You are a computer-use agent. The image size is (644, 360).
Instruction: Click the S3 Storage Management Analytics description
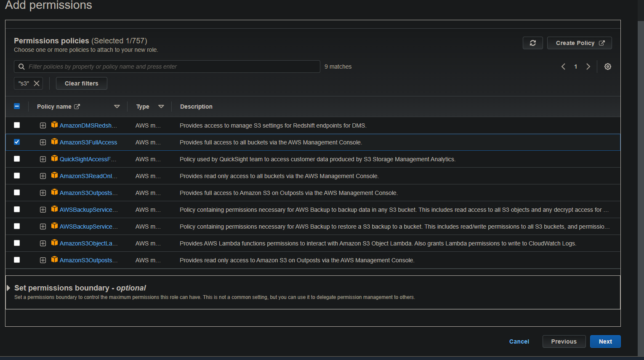317,159
